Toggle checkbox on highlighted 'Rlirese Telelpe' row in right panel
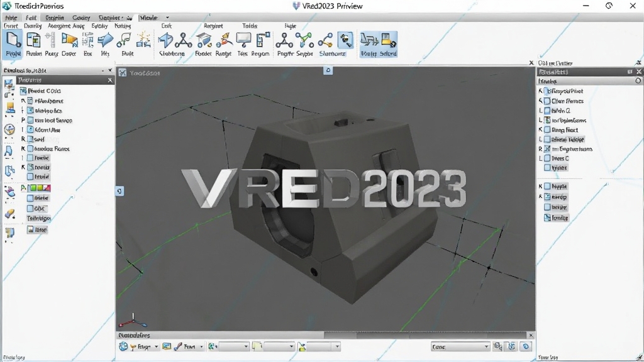The height and width of the screenshot is (362, 644). 547,140
